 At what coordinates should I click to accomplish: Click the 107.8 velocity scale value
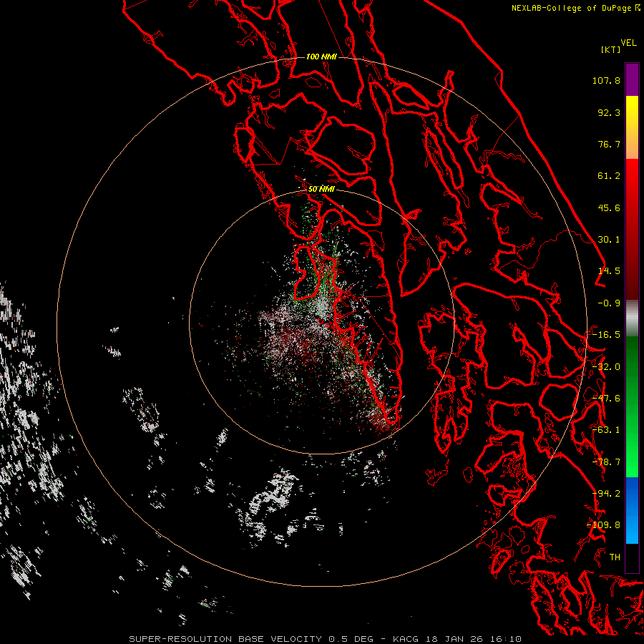tap(606, 80)
